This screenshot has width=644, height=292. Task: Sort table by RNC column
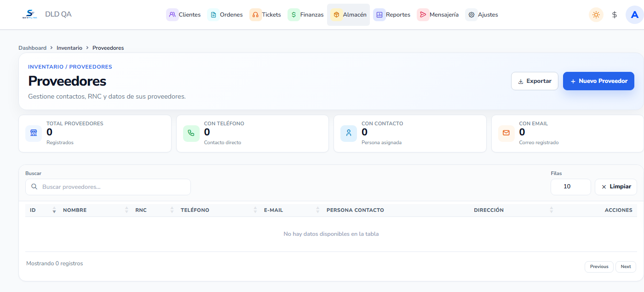click(153, 210)
